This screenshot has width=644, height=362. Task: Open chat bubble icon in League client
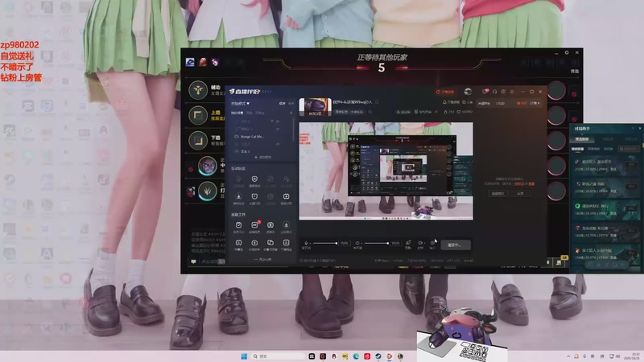[193, 261]
